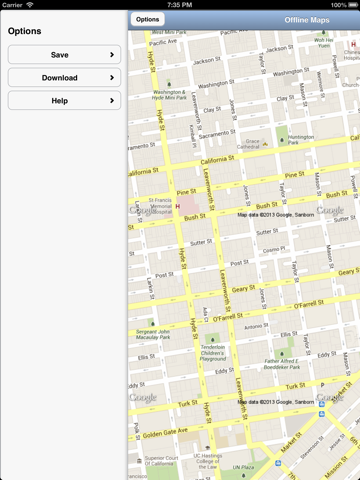The width and height of the screenshot is (360, 480).
Task: Click the Chinese Hospital H marker
Action: pos(353,44)
